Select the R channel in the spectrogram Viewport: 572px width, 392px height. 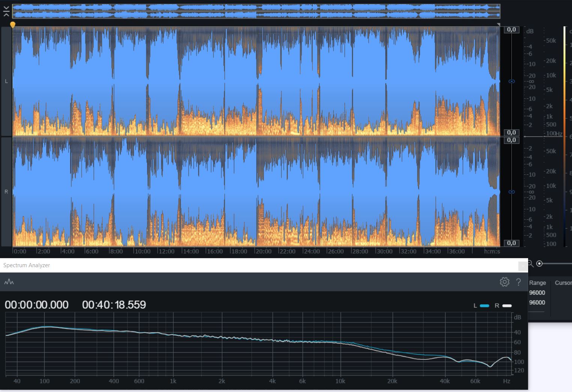tap(6, 192)
